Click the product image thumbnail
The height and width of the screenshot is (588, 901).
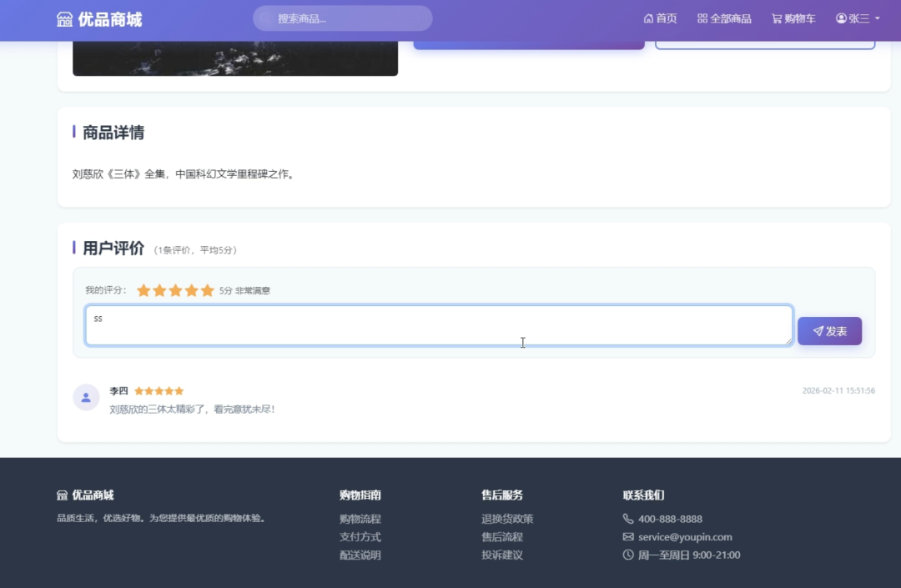coord(235,58)
